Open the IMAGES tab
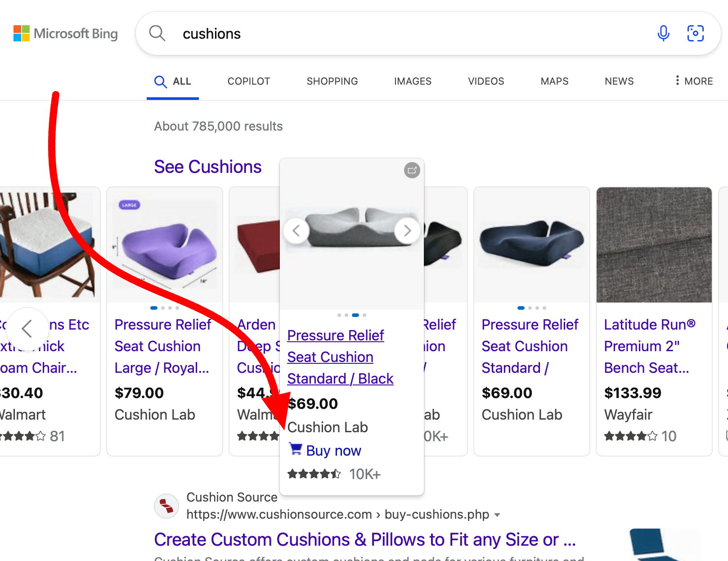 click(x=412, y=81)
